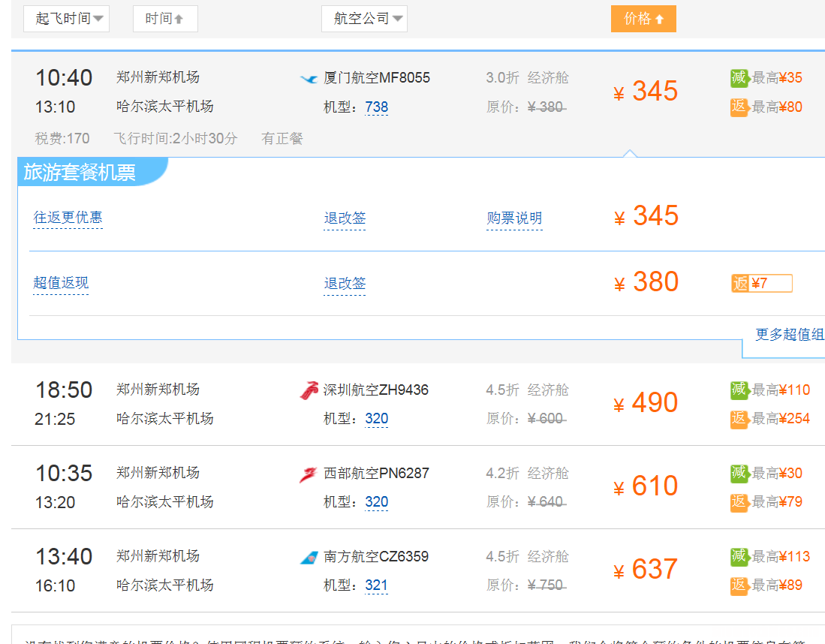Click the 深圳航空 airline logo icon
This screenshot has width=825, height=644.
pos(309,390)
